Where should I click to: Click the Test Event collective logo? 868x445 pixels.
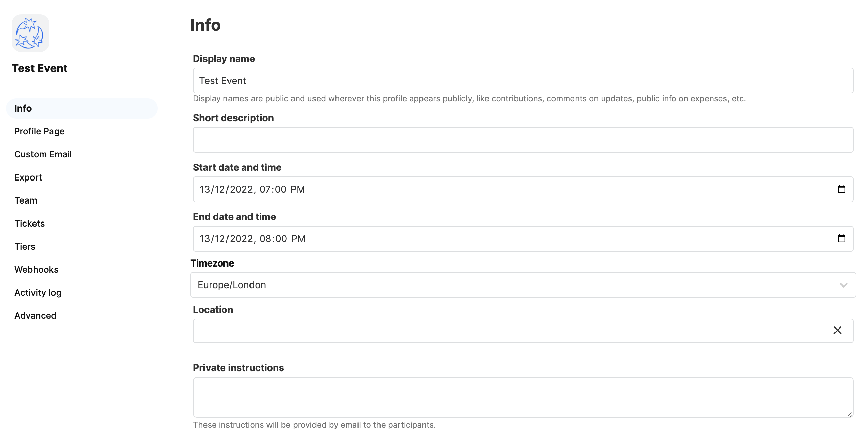30,33
